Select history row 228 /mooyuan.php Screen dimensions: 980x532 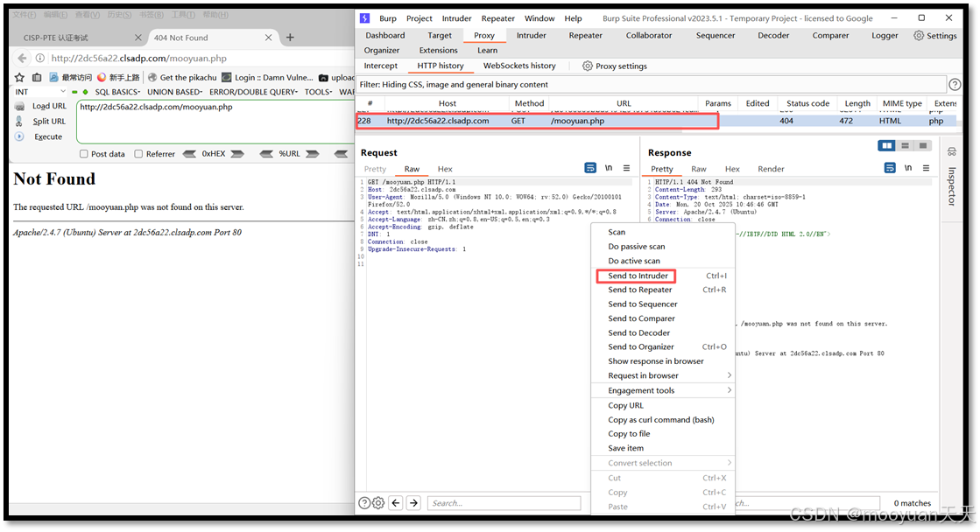[656, 121]
